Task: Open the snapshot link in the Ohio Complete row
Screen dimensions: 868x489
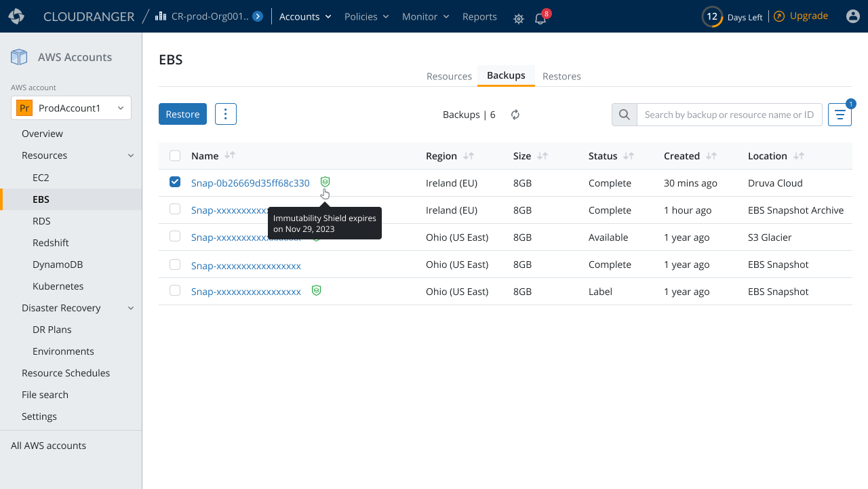Action: pos(246,265)
